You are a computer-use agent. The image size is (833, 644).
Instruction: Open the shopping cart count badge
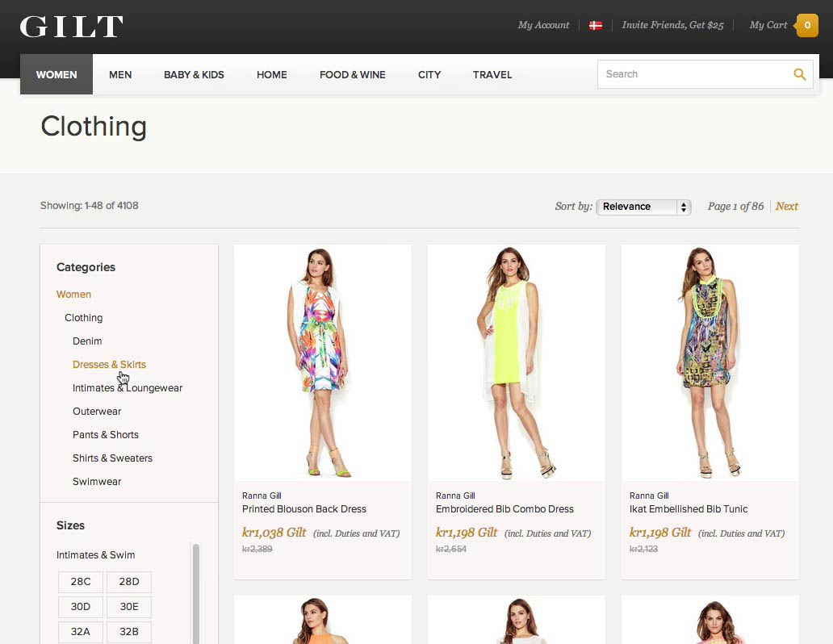[x=806, y=25]
